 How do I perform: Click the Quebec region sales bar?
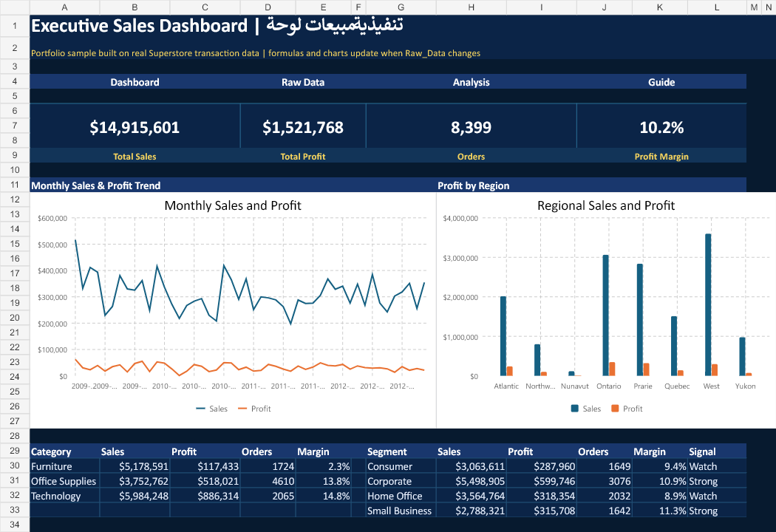[x=674, y=346]
